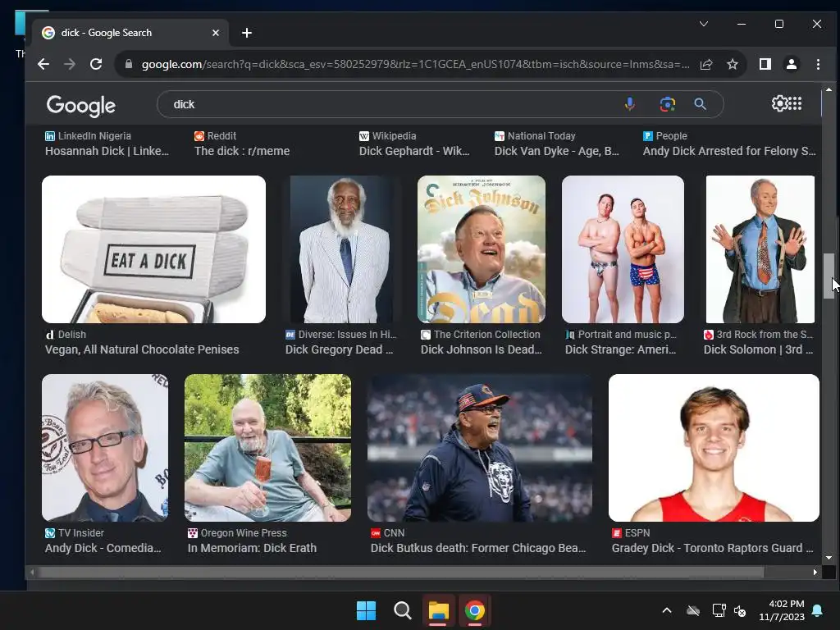Search by image with Google Lens

[x=667, y=104]
